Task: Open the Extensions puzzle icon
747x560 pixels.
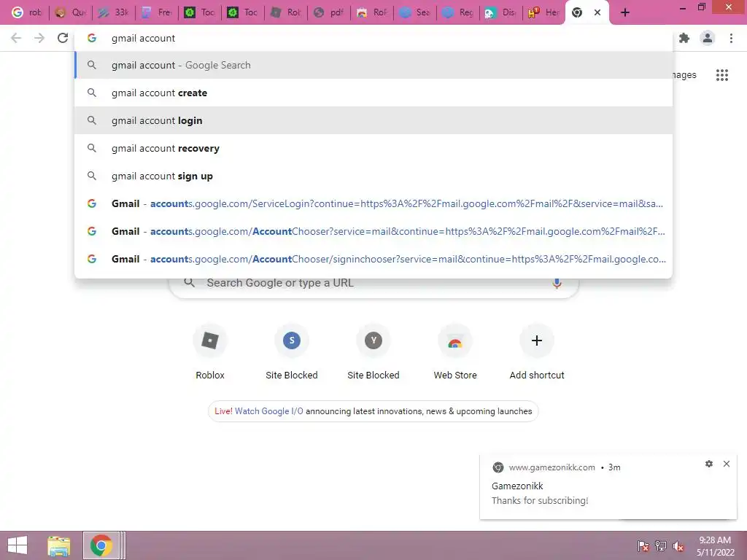Action: (x=684, y=38)
